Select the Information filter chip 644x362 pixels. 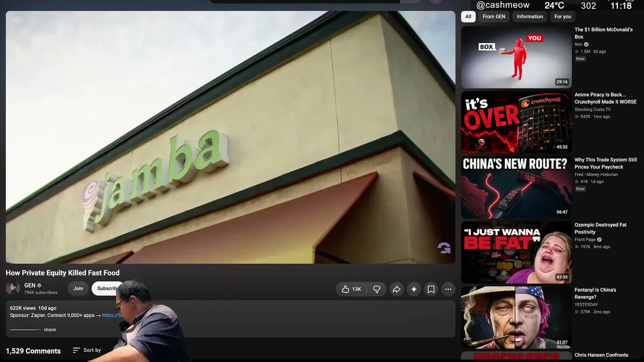coord(530,17)
